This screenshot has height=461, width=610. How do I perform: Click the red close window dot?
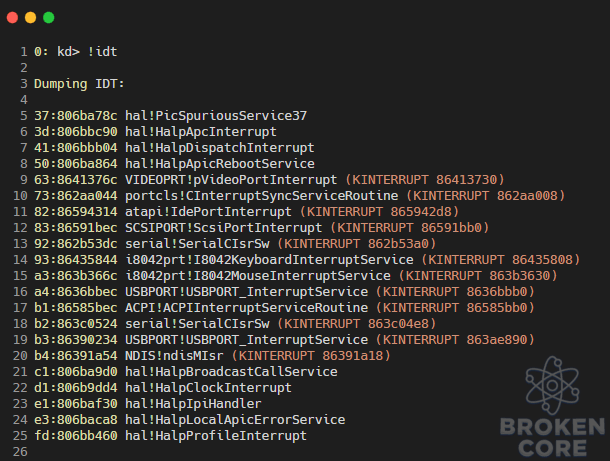click(x=12, y=18)
